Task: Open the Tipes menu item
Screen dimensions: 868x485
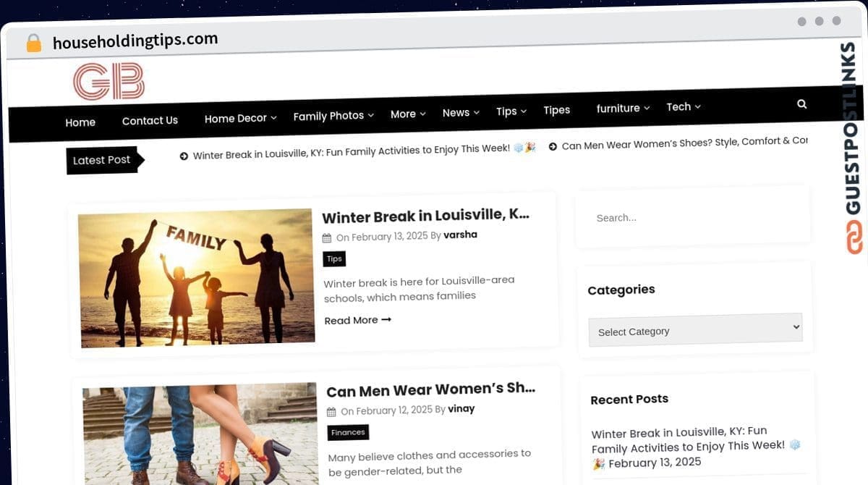Action: point(556,110)
